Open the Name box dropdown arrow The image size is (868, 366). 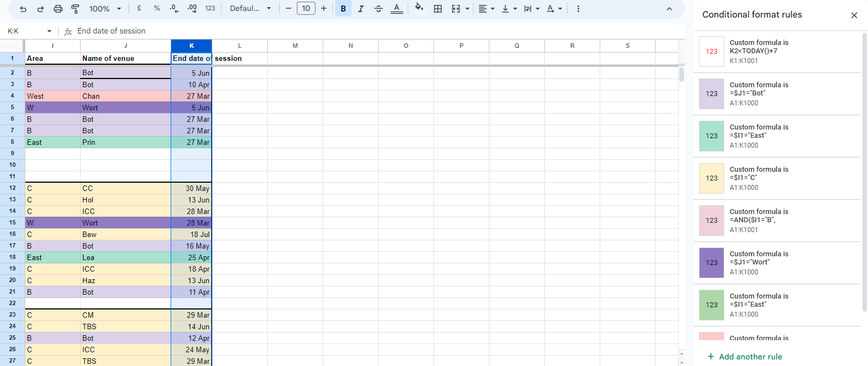[49, 31]
